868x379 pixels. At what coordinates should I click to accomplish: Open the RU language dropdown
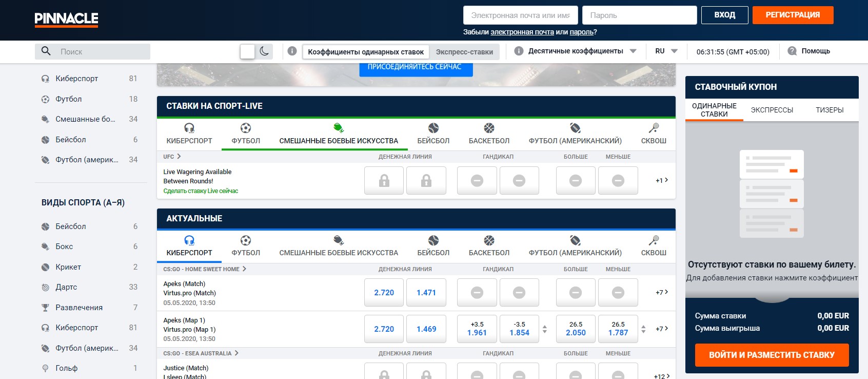[666, 51]
